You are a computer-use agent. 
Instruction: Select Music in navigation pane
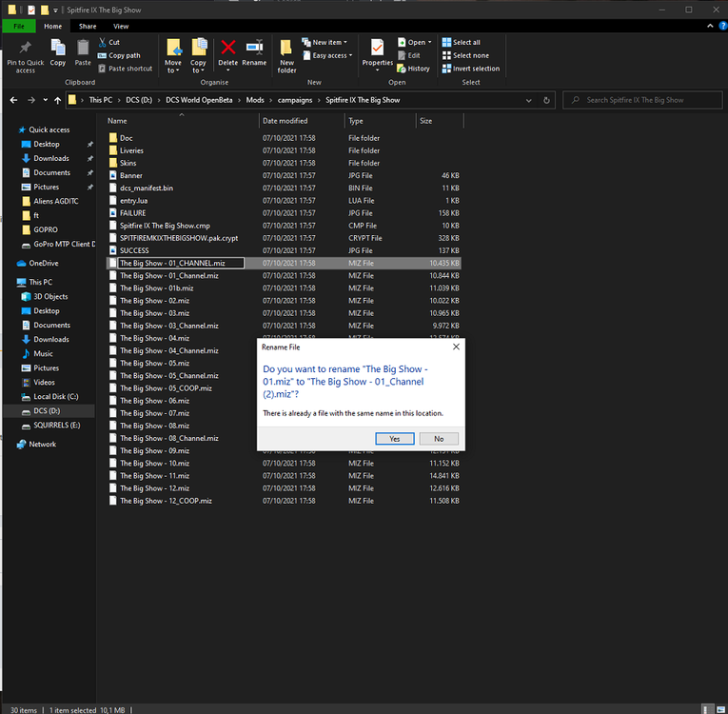click(x=43, y=353)
